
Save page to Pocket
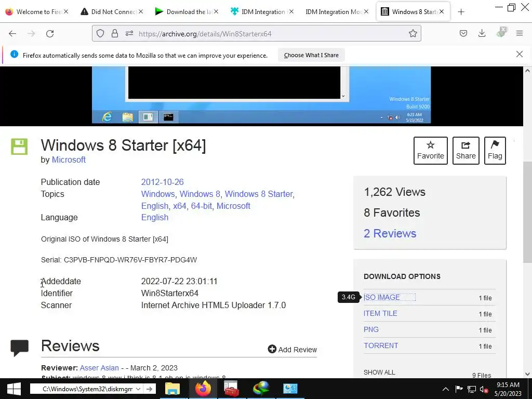pyautogui.click(x=463, y=33)
